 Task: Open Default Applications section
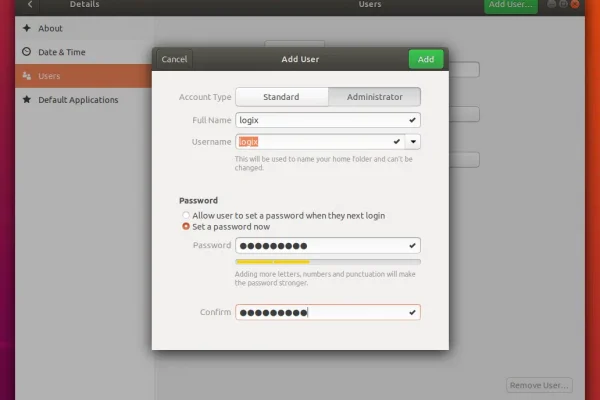(83, 100)
